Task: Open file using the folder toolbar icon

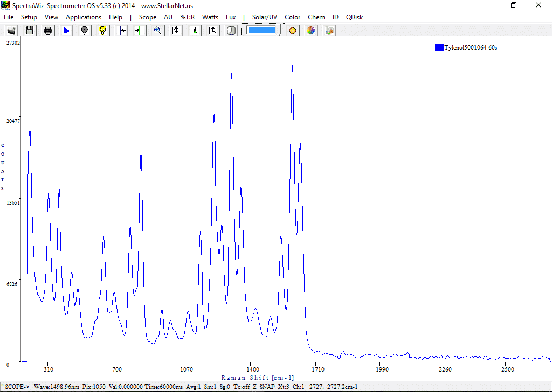Action: tap(11, 31)
